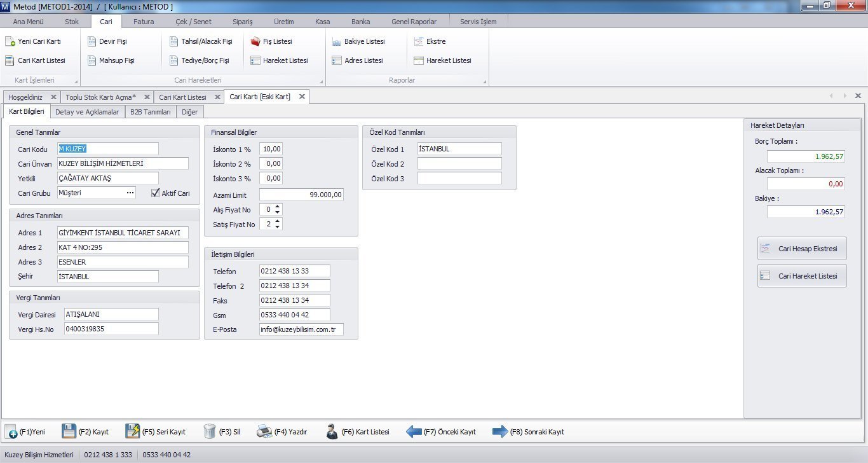The height and width of the screenshot is (463, 868).
Task: Click the Cari Hesap Ekstresi button
Action: click(802, 249)
